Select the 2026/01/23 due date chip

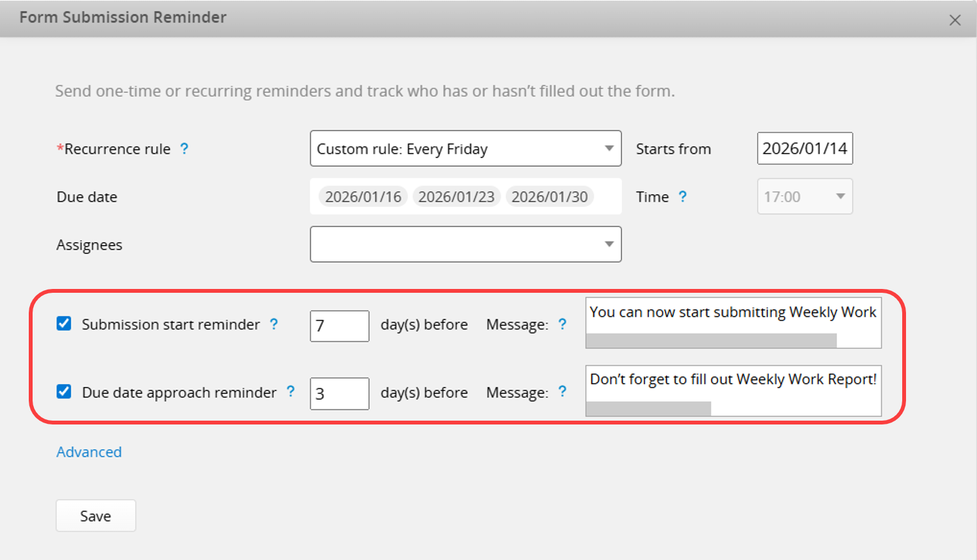[x=456, y=197]
